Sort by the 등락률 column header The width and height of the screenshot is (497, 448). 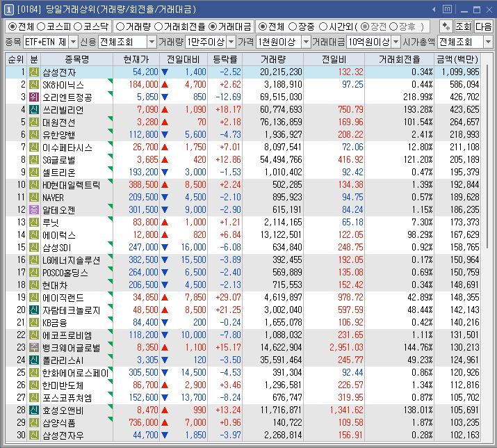click(225, 59)
